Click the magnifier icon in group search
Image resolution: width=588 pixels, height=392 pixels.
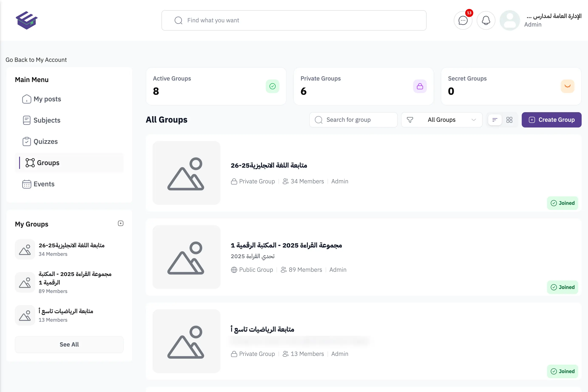[318, 120]
